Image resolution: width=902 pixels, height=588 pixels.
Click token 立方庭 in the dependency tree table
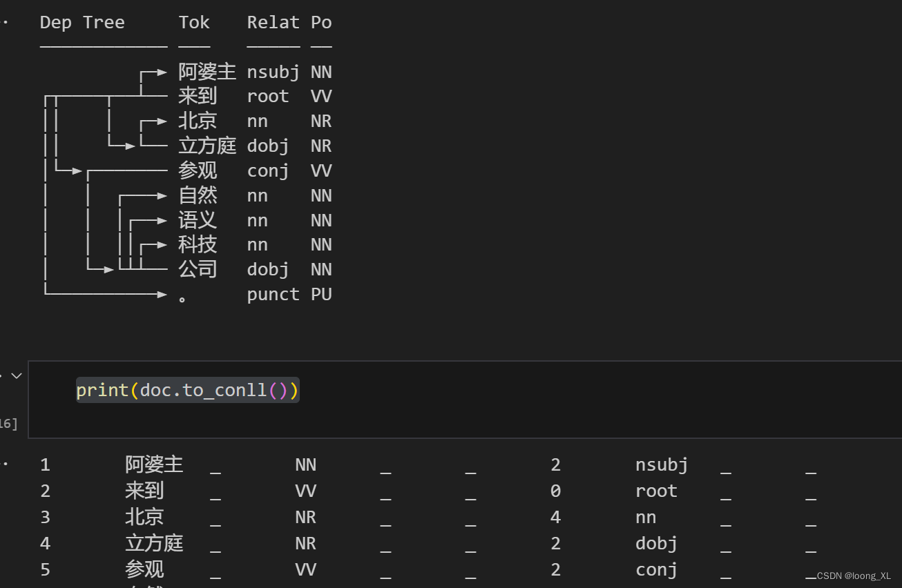pyautogui.click(x=207, y=146)
